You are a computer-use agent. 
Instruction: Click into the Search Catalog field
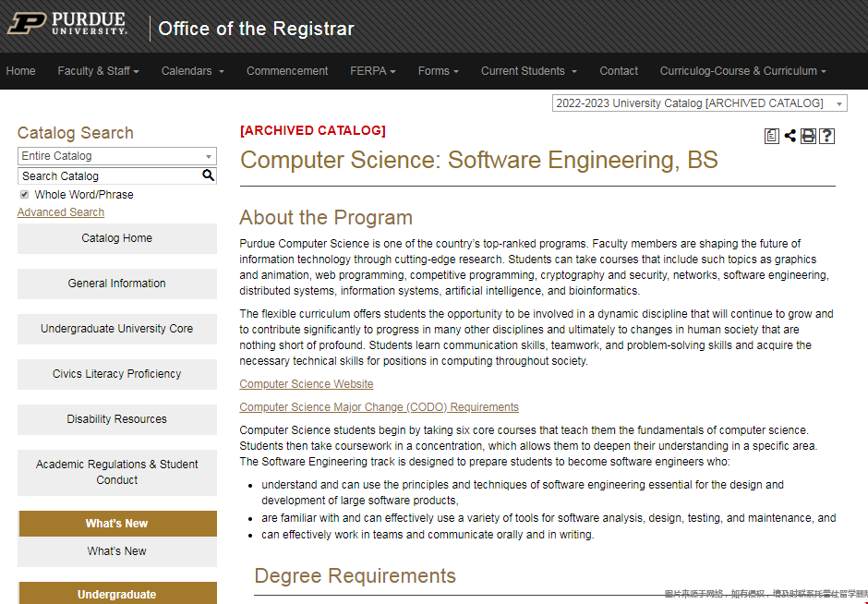111,176
